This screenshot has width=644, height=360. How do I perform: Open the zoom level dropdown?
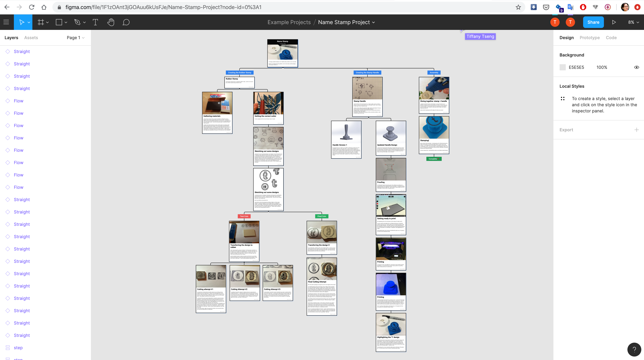[x=633, y=22]
